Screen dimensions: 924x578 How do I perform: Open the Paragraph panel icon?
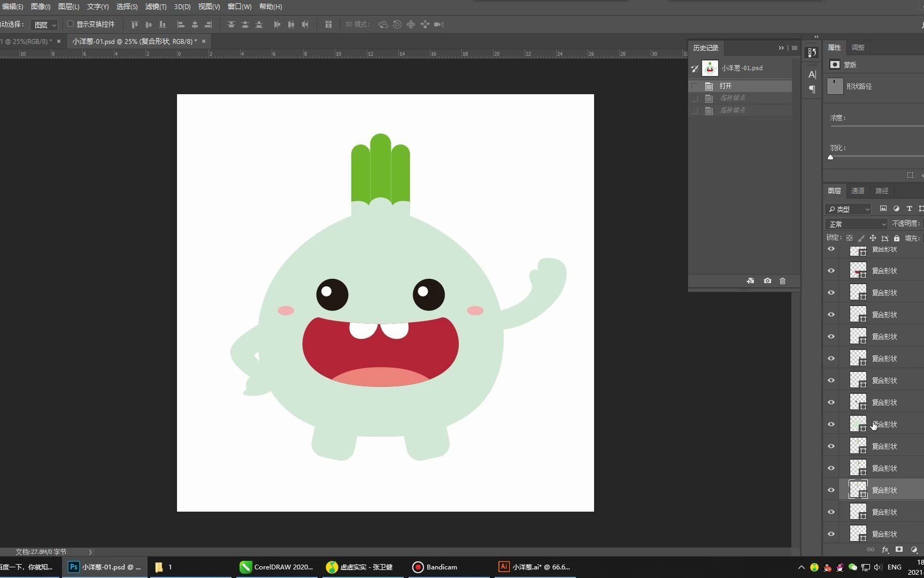point(812,89)
